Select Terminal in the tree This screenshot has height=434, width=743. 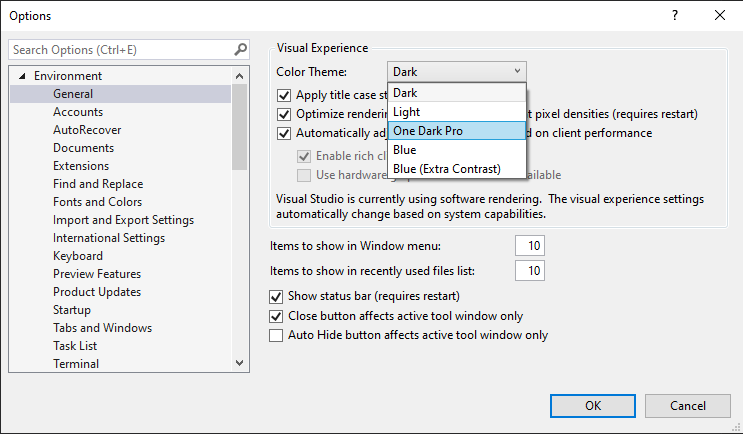click(x=76, y=364)
